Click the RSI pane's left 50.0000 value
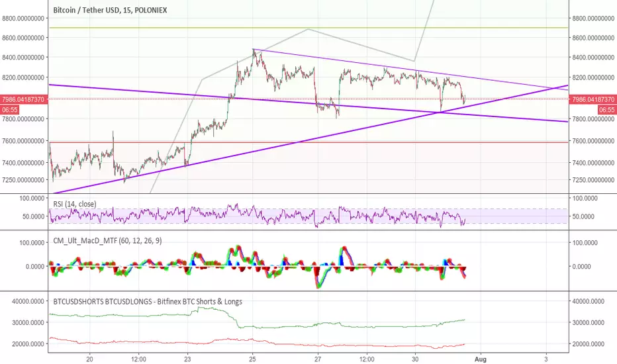Screen dimensions: 617x364 click(34, 216)
